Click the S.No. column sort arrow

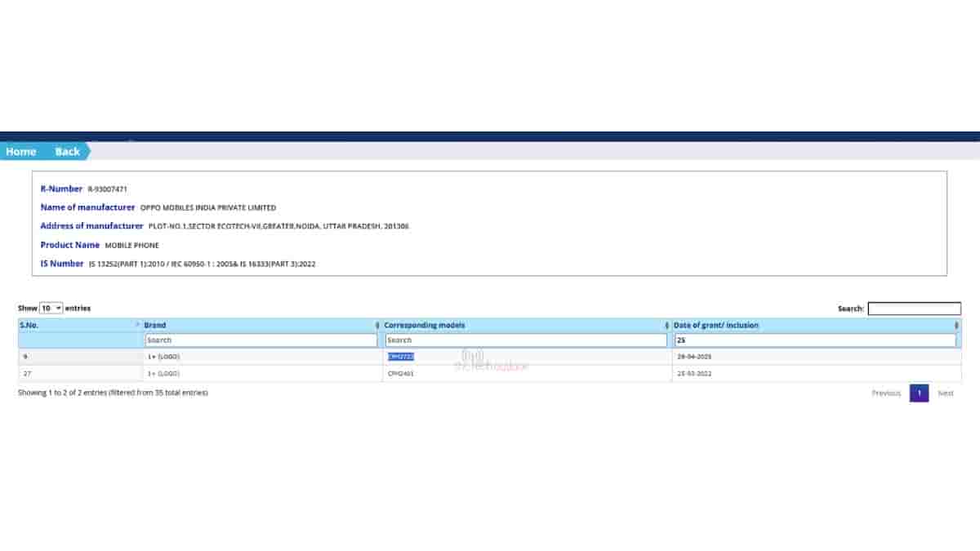click(136, 326)
